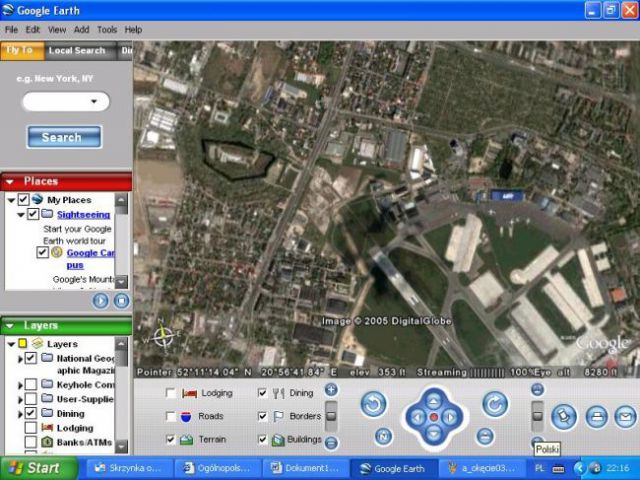Open the Tools menu
Viewport: 640px width, 480px height.
(107, 29)
